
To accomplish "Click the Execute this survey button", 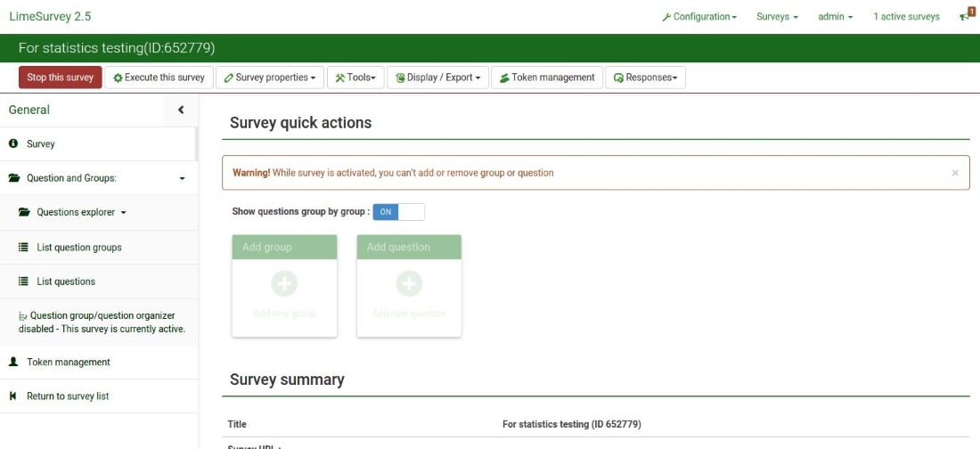I will point(159,78).
